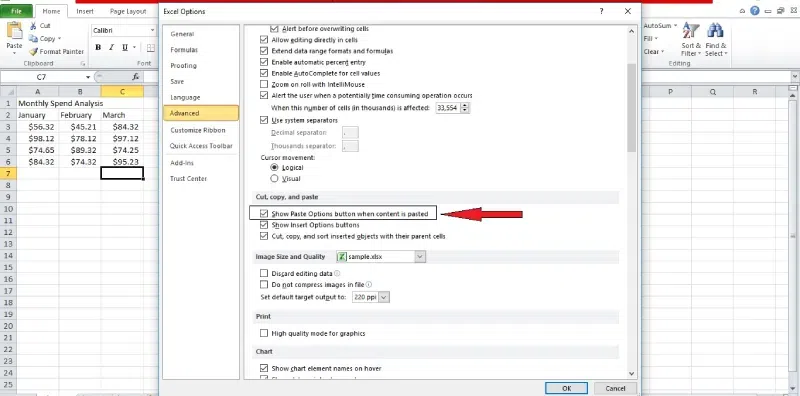Viewport: 800px width, 396px height.
Task: Click the Copy icon in ribbon
Action: click(x=33, y=39)
